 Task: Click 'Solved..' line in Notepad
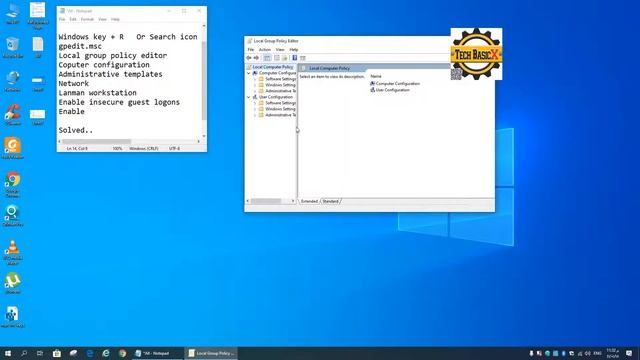pyautogui.click(x=76, y=130)
